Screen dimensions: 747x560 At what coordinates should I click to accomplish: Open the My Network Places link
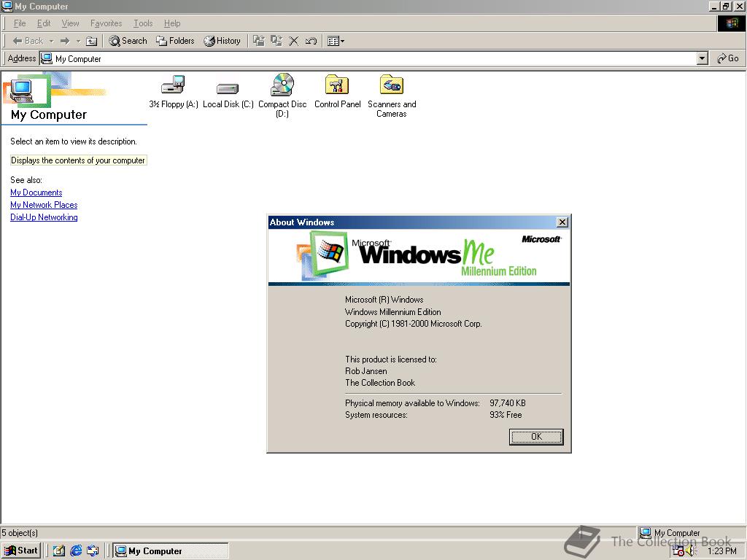tap(44, 205)
